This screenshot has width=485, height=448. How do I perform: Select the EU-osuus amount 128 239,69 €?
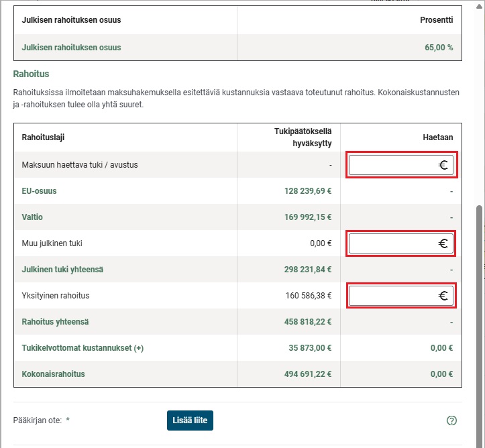308,191
